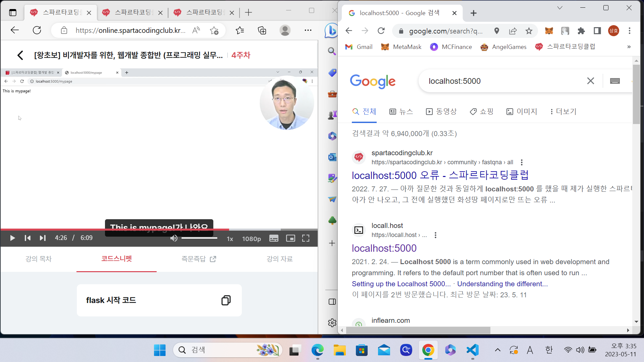Expand Chrome tab search chevron

560,8
